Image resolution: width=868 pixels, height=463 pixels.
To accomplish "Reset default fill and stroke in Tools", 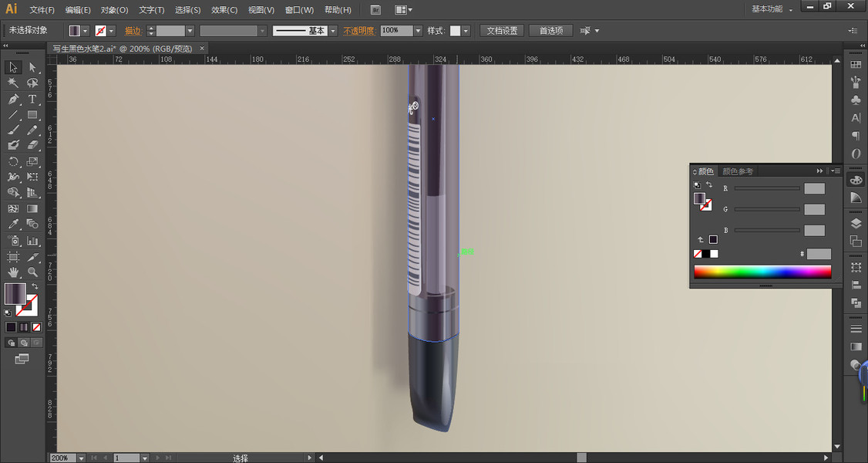I will pyautogui.click(x=8, y=313).
